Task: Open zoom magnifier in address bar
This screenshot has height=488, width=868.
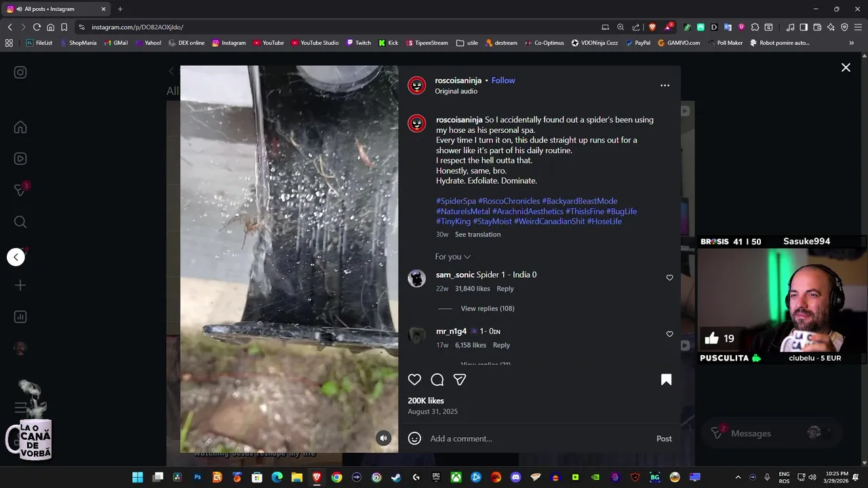Action: pos(620,27)
